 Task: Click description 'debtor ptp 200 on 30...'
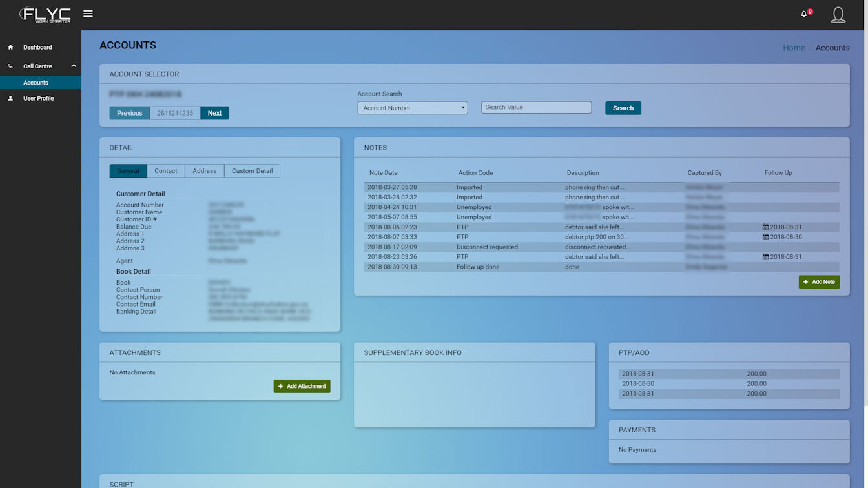597,237
